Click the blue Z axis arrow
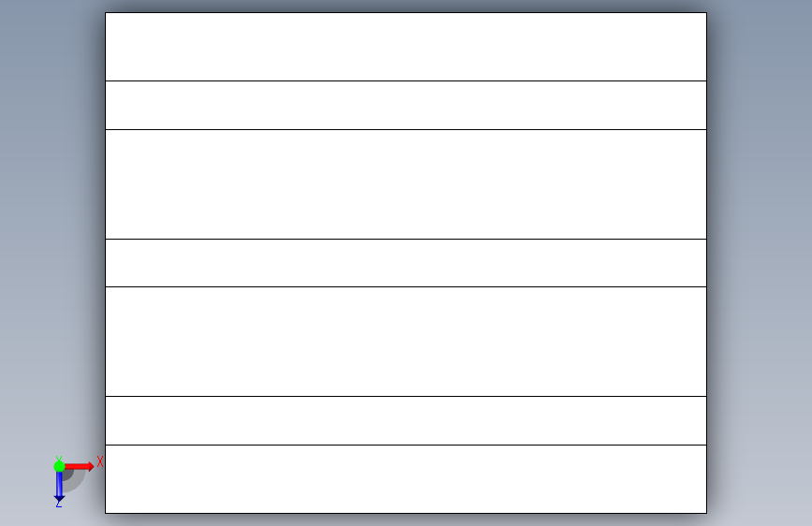The width and height of the screenshot is (812, 526). tap(59, 487)
